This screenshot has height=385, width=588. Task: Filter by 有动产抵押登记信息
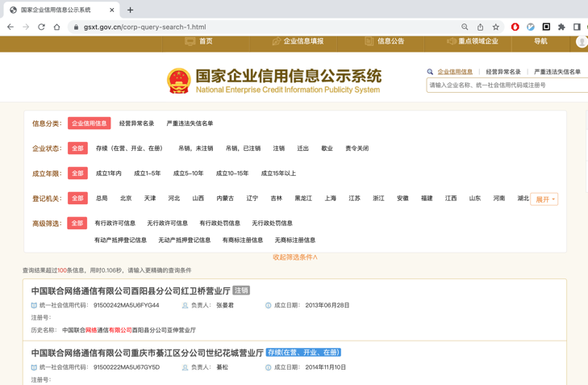pyautogui.click(x=120, y=241)
